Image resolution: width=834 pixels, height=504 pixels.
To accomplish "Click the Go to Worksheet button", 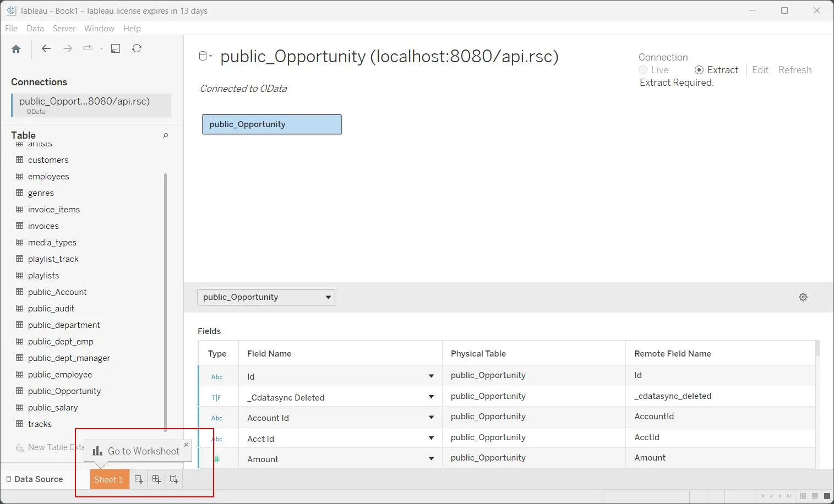I will 137,451.
